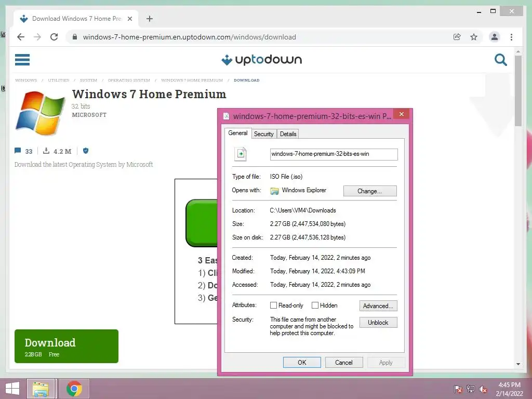Viewport: 532px width, 399px height.
Task: Click Change... to pick opening program
Action: pos(370,191)
